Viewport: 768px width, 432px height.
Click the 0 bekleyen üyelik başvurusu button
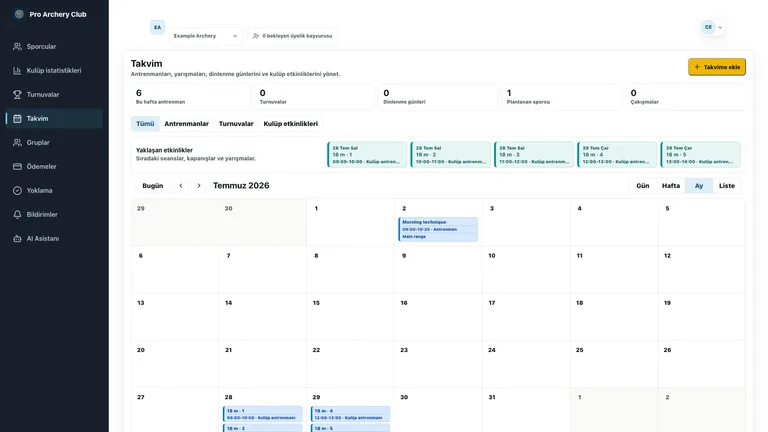[x=292, y=36]
